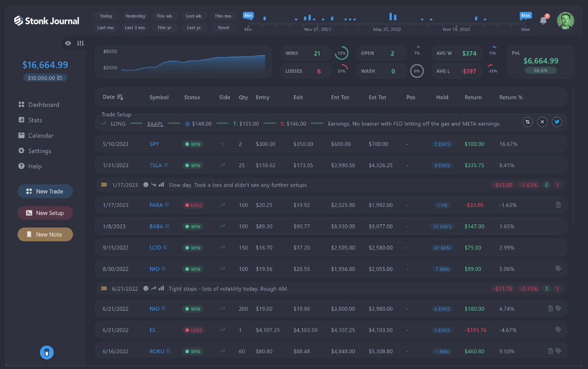Click the tag icon on 8/30/2022 NIO row
The image size is (588, 369).
point(559,269)
